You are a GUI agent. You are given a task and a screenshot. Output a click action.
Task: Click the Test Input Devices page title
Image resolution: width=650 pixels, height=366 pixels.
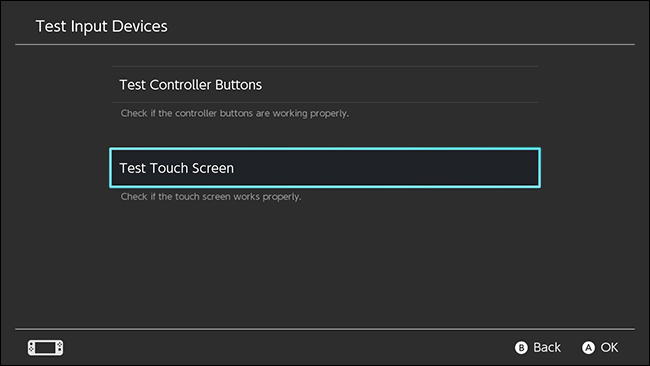pos(102,26)
